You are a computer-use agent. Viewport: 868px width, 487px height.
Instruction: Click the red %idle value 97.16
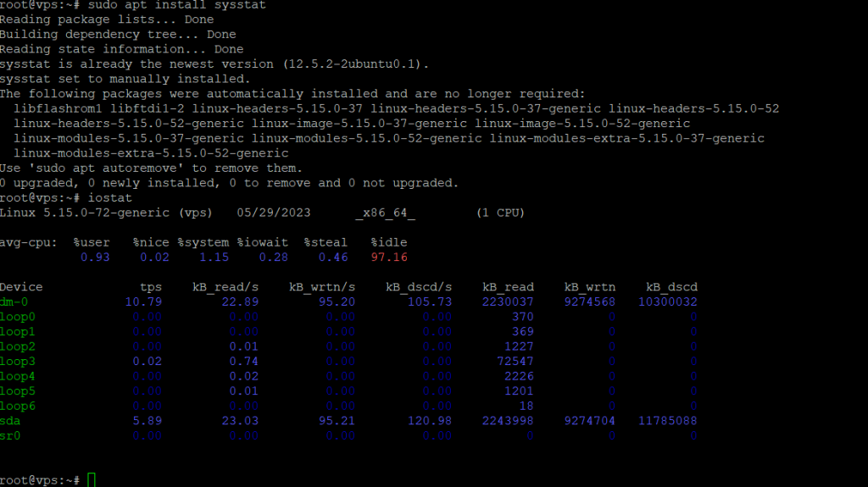click(389, 257)
